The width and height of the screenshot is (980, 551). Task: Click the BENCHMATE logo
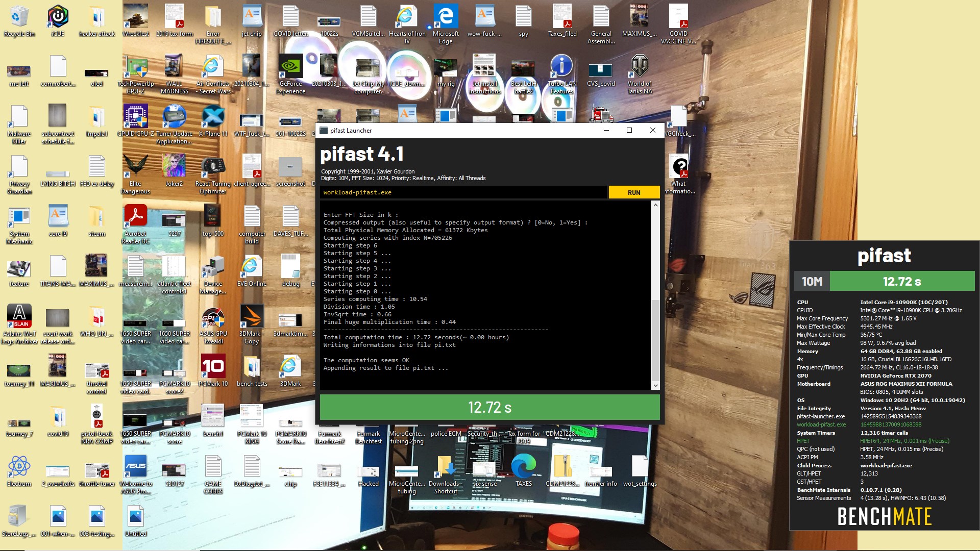(884, 516)
